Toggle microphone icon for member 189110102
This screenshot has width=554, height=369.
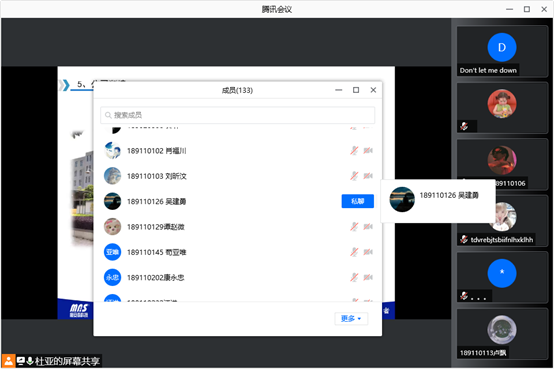pos(354,151)
